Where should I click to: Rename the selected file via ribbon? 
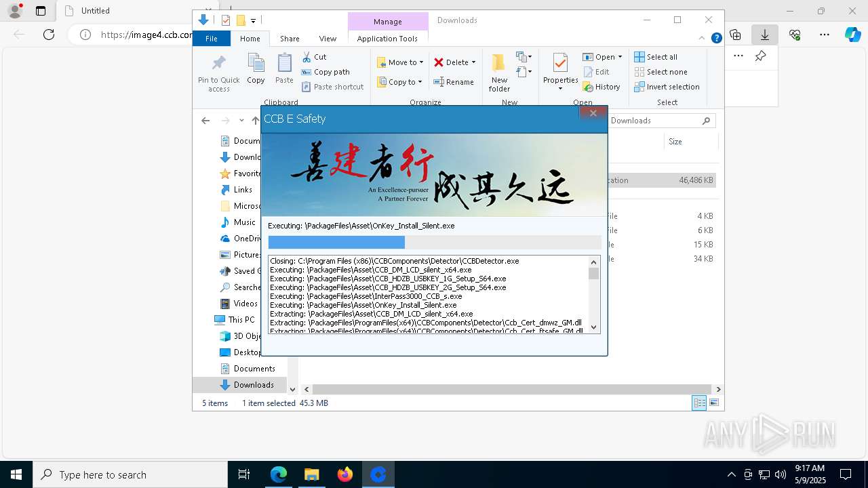(x=454, y=82)
